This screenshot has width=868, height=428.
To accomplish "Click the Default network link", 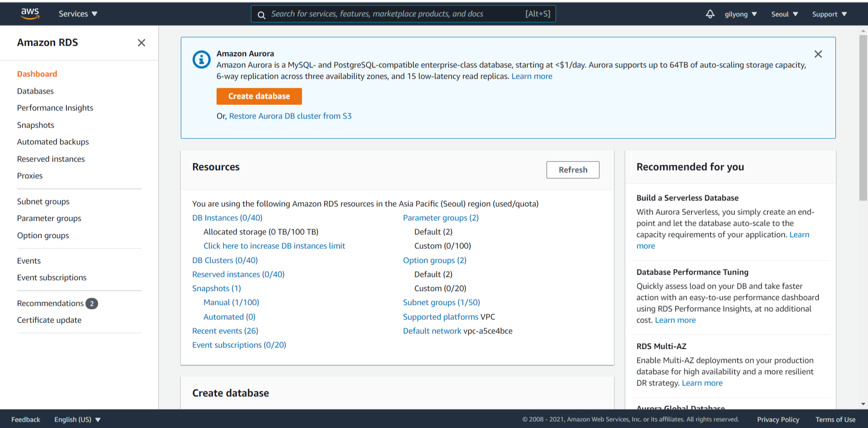I will click(x=432, y=331).
